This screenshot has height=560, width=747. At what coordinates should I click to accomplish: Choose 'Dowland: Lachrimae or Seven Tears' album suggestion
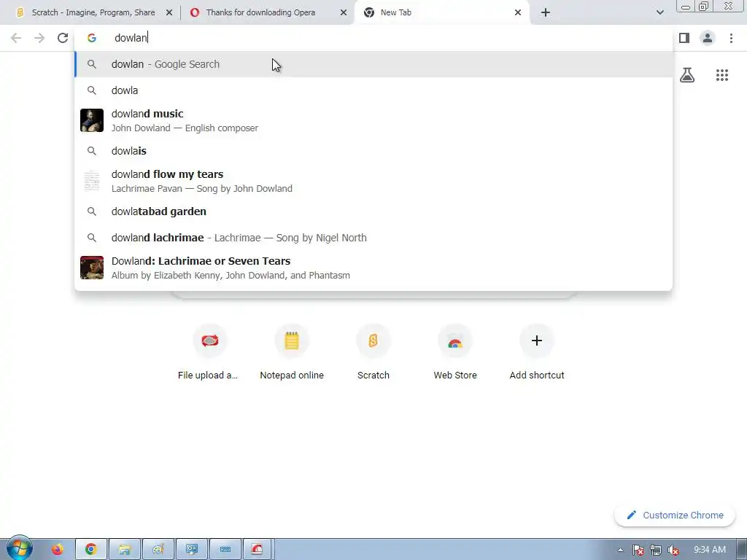(x=373, y=268)
